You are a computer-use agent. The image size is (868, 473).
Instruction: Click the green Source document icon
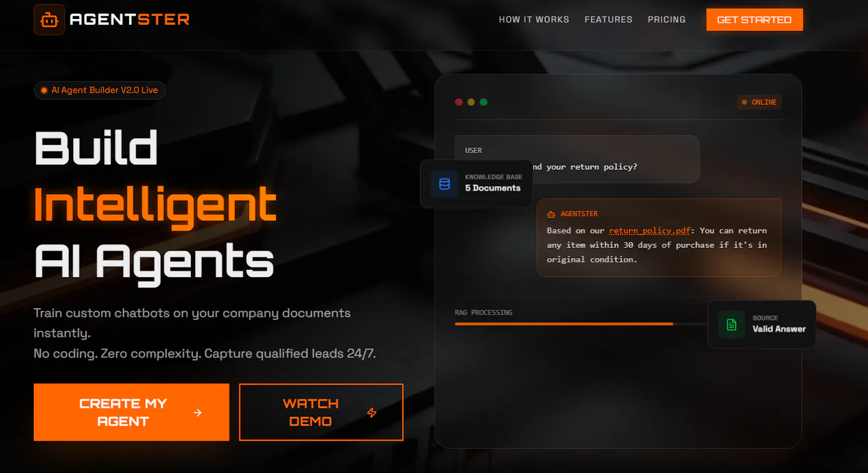click(x=731, y=324)
